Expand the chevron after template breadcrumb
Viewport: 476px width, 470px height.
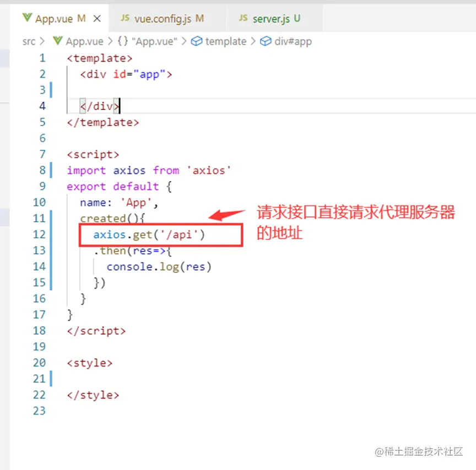[x=253, y=41]
